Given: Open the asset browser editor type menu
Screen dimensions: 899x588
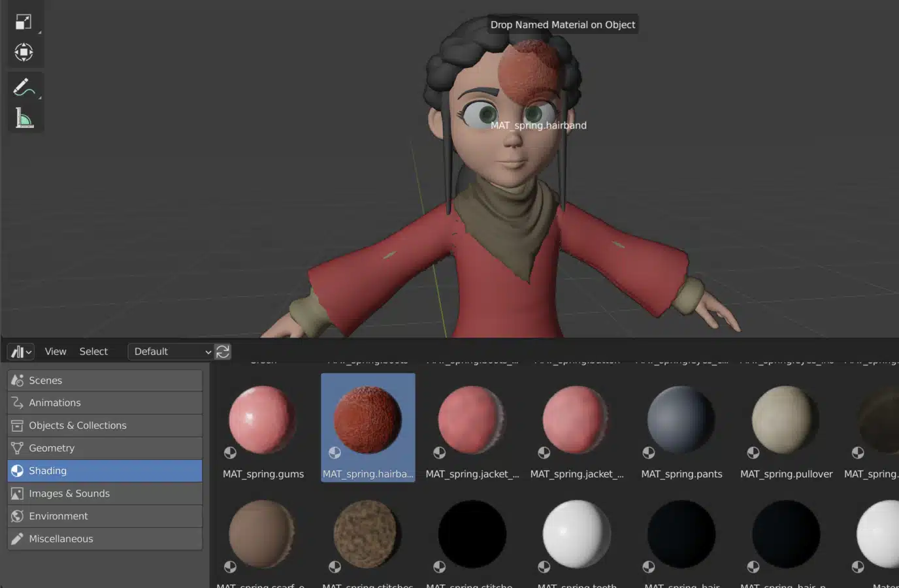Looking at the screenshot, I should [21, 351].
